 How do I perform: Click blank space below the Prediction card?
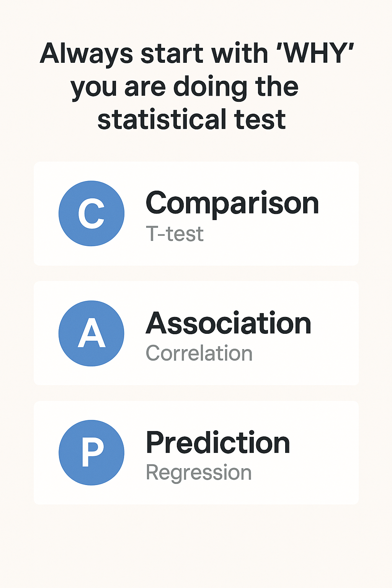(196, 547)
